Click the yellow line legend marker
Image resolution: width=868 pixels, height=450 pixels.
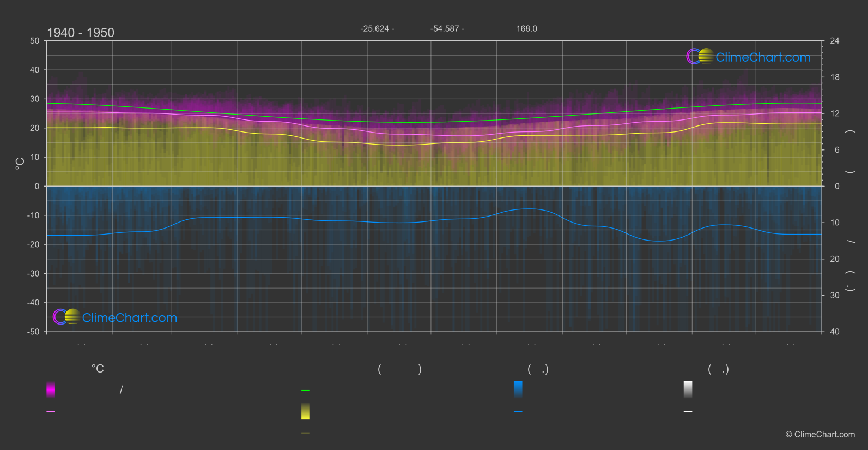coord(306,433)
